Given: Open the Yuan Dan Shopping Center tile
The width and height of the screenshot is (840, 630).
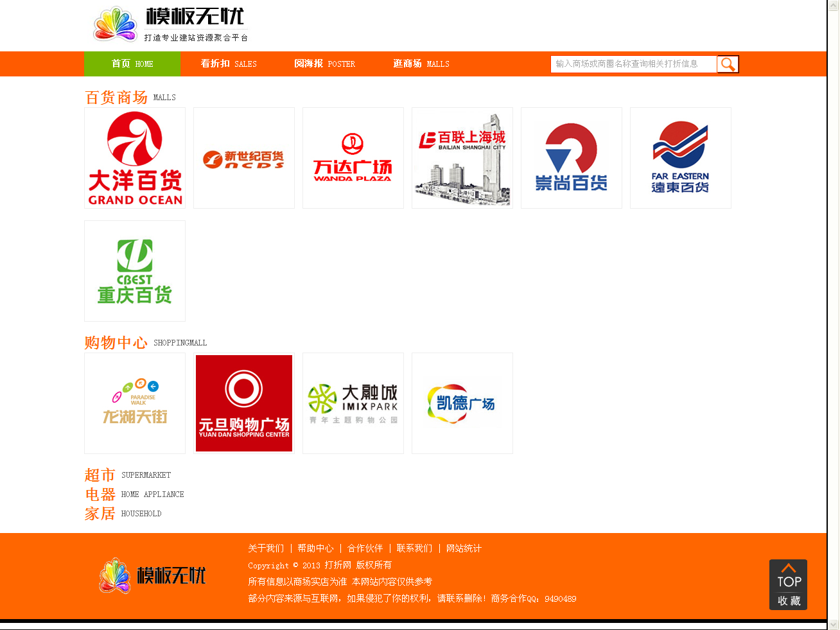Looking at the screenshot, I should pos(244,403).
